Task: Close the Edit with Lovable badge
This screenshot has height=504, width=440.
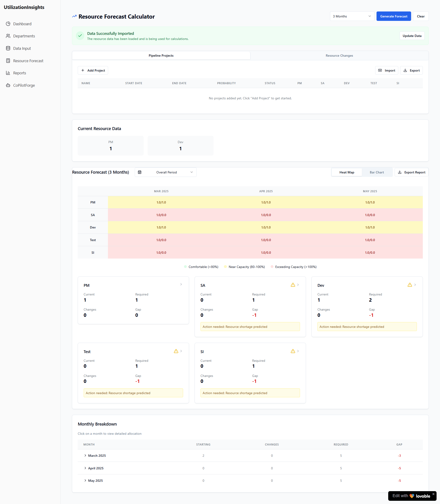Action: point(433,494)
